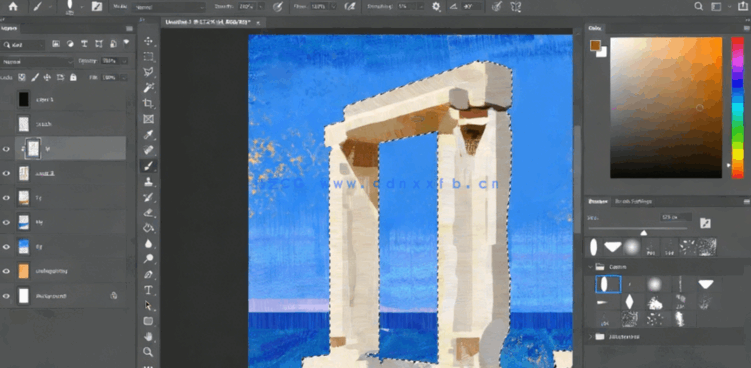Screen dimensions: 751x368
Task: Open the Opacity dropdown in options bar
Action: pyautogui.click(x=261, y=7)
